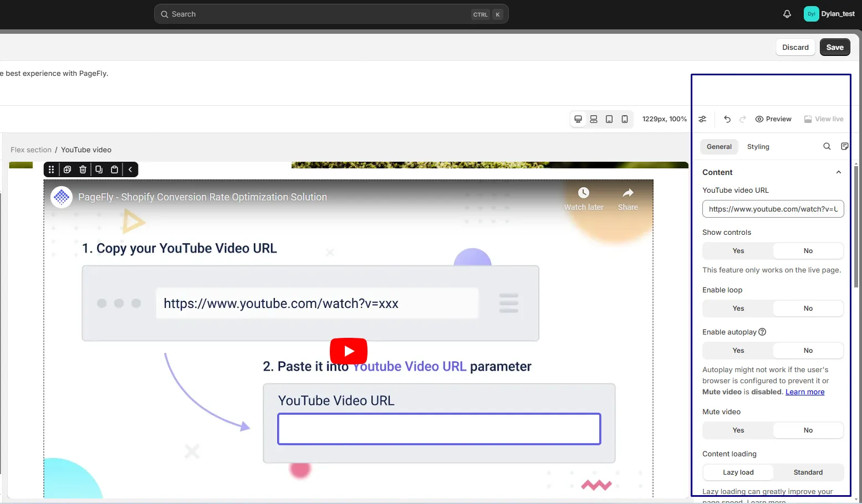The image size is (862, 504).
Task: Delete the YouTube video element
Action: (83, 169)
